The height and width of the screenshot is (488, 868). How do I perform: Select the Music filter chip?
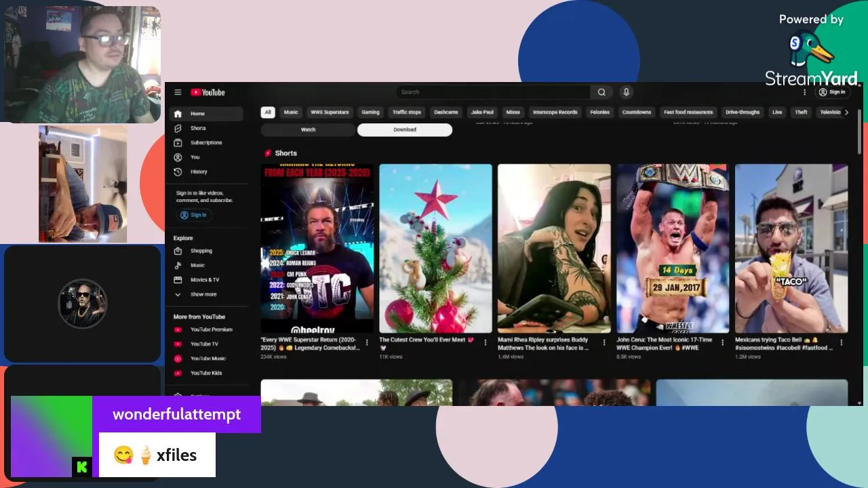291,113
